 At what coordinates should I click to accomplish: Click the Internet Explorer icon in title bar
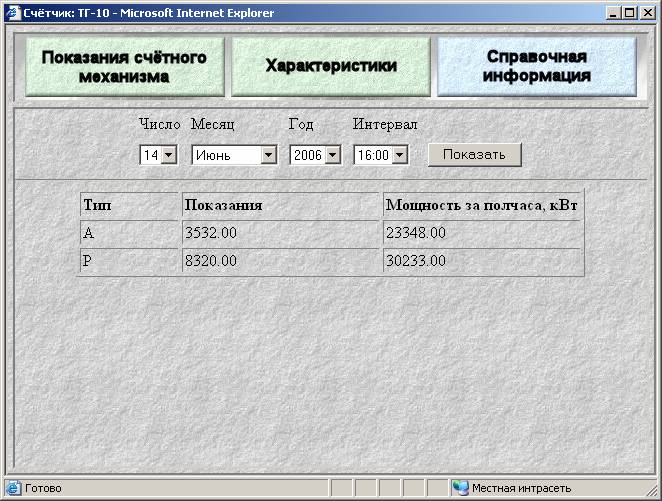coord(13,13)
